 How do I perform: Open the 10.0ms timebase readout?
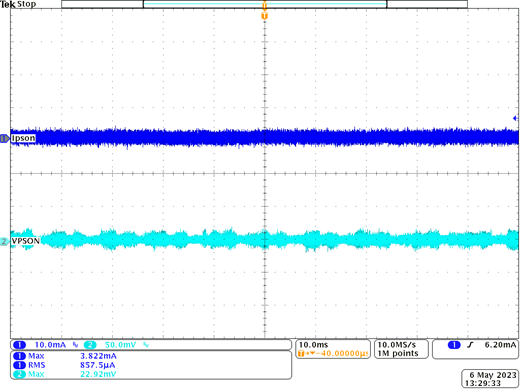313,345
